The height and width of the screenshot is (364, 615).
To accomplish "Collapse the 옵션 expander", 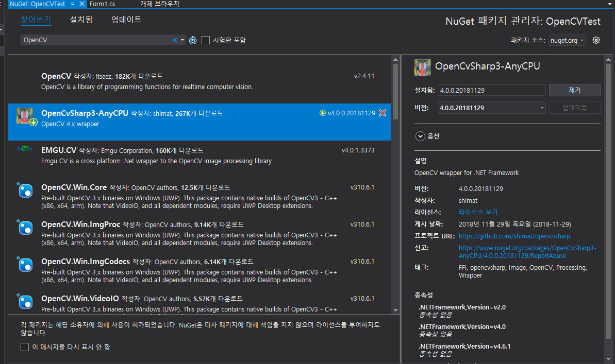I will tap(421, 136).
